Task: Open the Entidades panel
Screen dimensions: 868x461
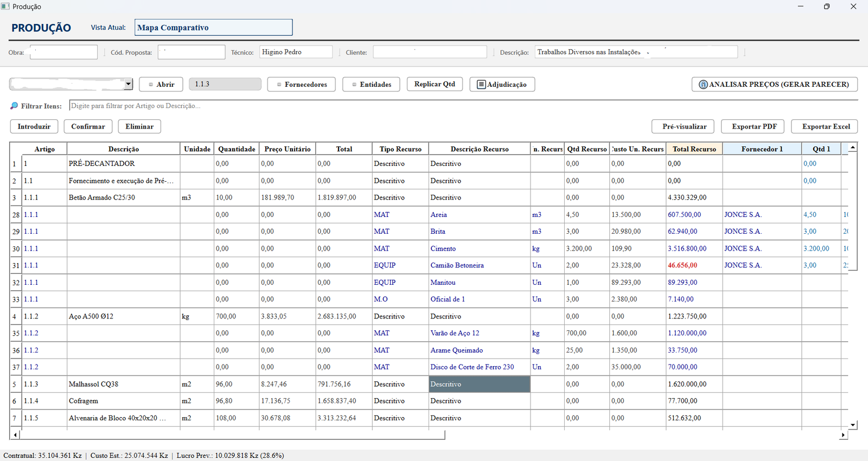Action: tap(371, 85)
